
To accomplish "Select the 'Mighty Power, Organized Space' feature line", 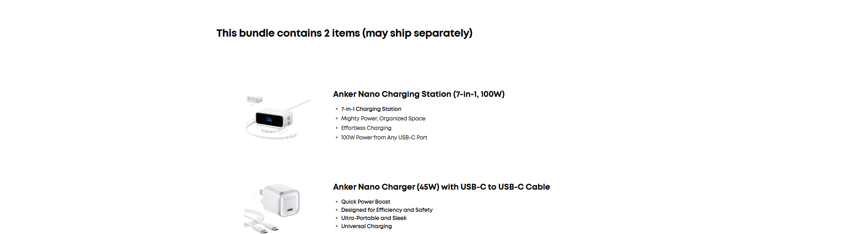I will point(383,119).
